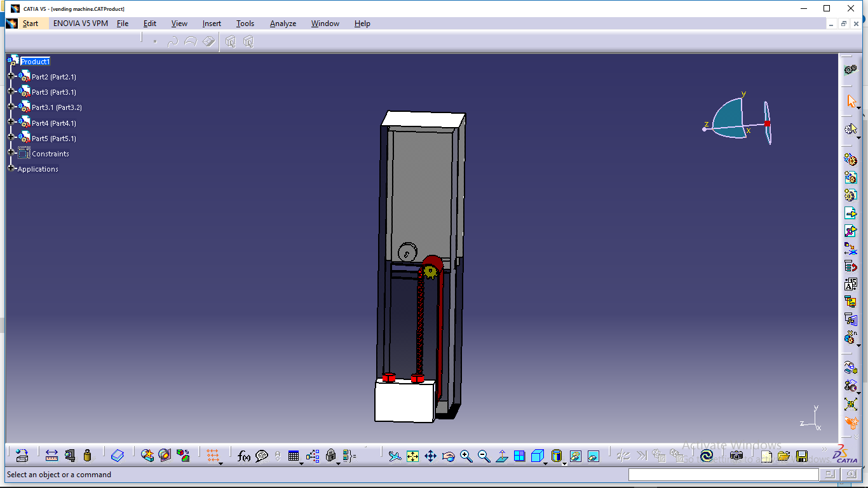Open the Insert menu
Screen dimensions: 868x488
click(212, 24)
